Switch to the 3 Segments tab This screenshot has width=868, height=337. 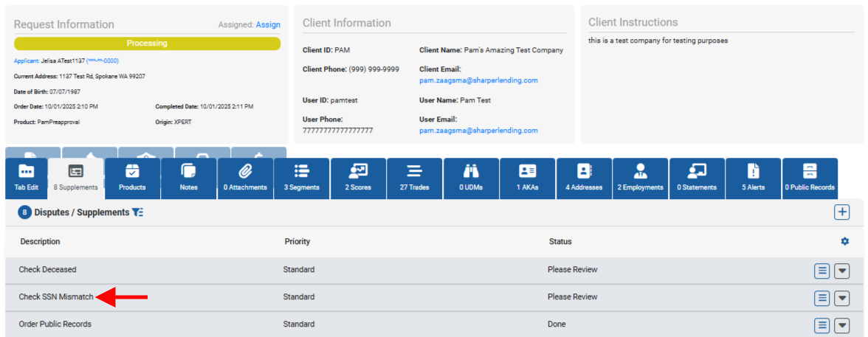(302, 178)
